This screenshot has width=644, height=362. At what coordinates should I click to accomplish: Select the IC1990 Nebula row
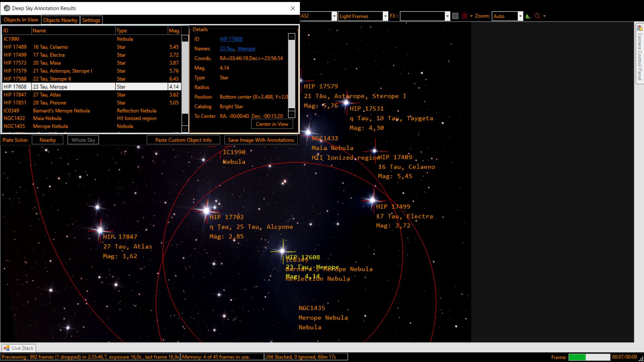pyautogui.click(x=92, y=39)
